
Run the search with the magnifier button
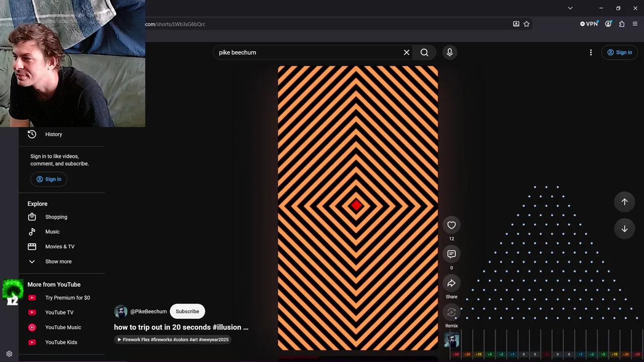[425, 52]
